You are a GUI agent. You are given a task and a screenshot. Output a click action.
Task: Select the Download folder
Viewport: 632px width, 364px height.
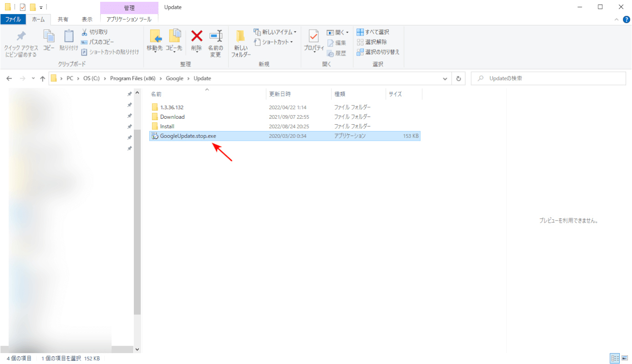pos(285,117)
